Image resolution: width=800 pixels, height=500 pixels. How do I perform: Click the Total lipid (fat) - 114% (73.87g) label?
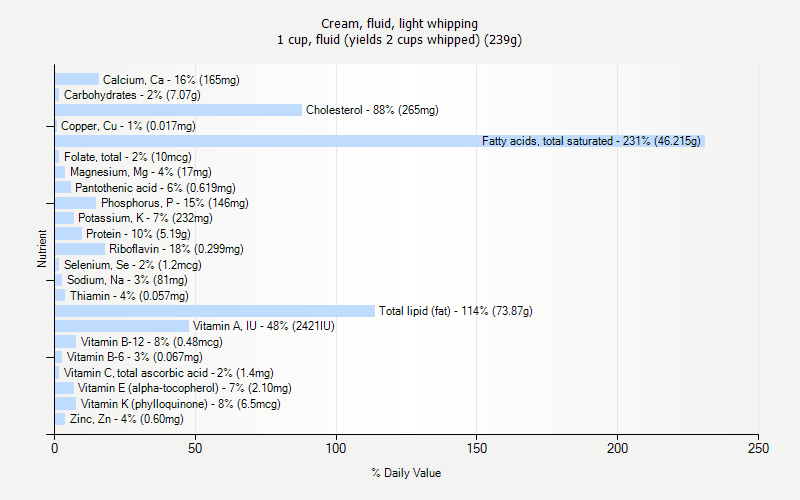(x=456, y=311)
